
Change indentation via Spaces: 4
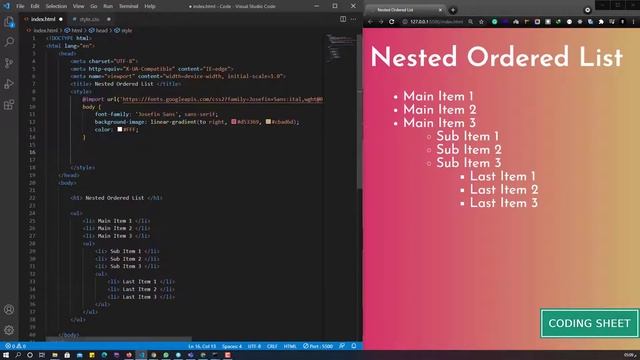pyautogui.click(x=232, y=346)
